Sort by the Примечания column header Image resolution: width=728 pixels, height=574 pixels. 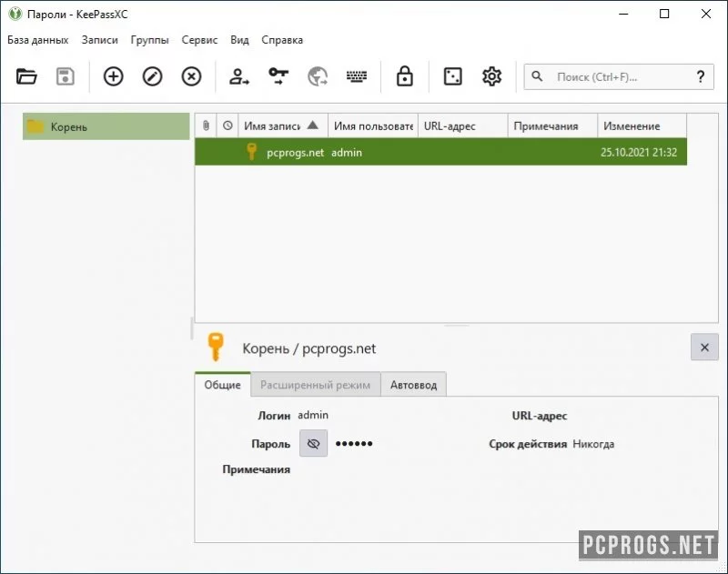click(x=552, y=126)
